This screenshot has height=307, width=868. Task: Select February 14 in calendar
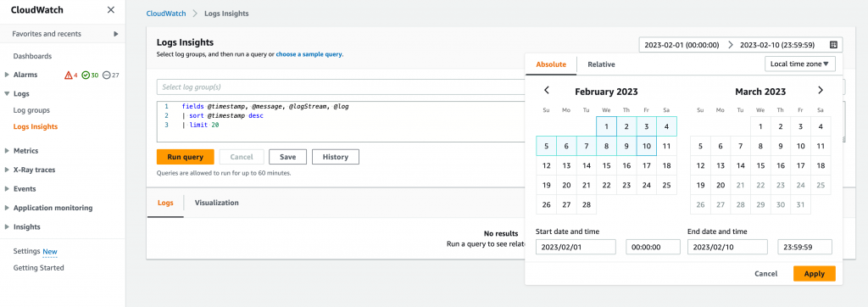587,165
